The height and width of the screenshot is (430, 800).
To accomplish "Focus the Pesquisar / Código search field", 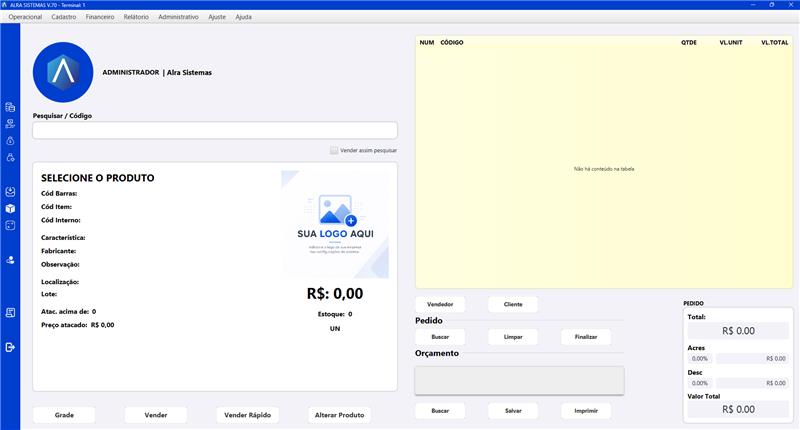I will (x=215, y=130).
